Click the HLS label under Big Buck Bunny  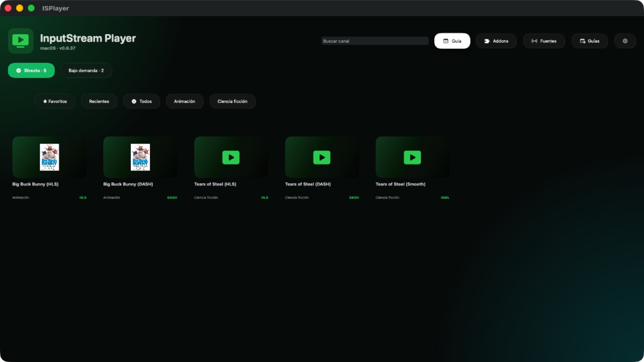[83, 197]
